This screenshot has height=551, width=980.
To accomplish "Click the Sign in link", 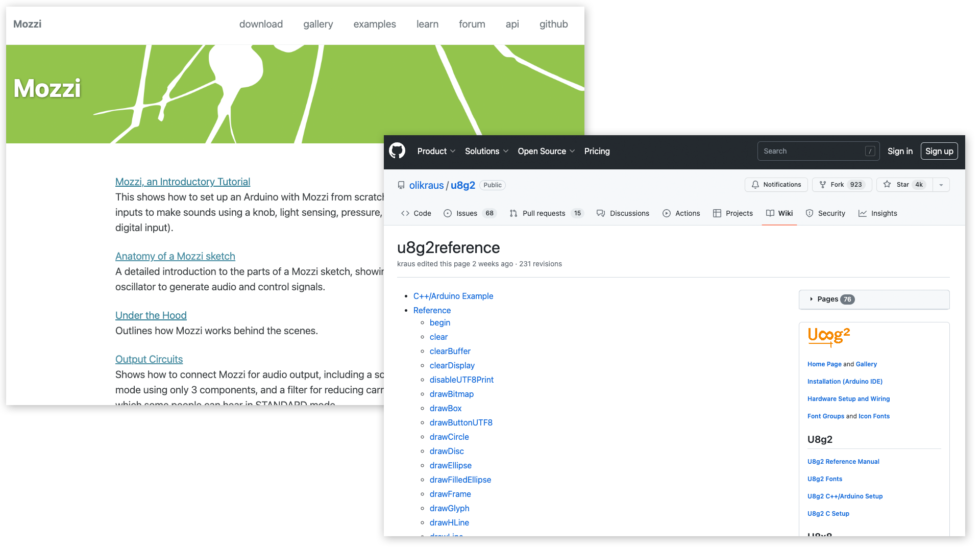I will click(x=900, y=151).
